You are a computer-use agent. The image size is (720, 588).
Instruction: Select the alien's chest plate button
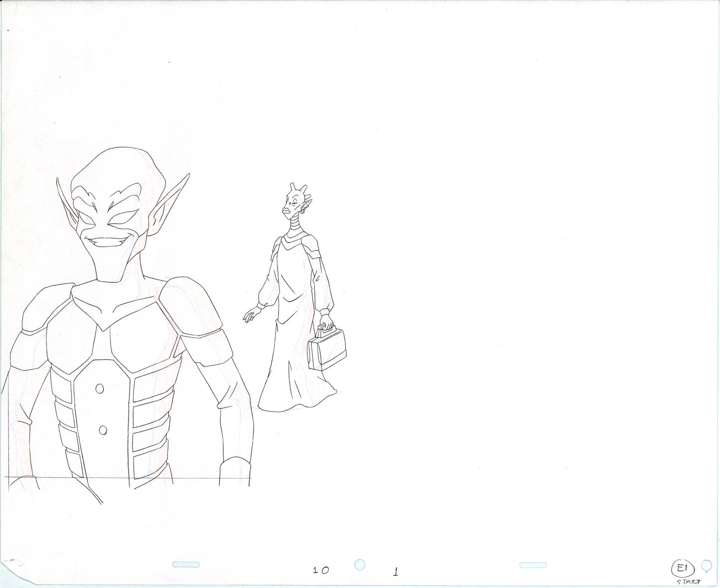point(101,388)
